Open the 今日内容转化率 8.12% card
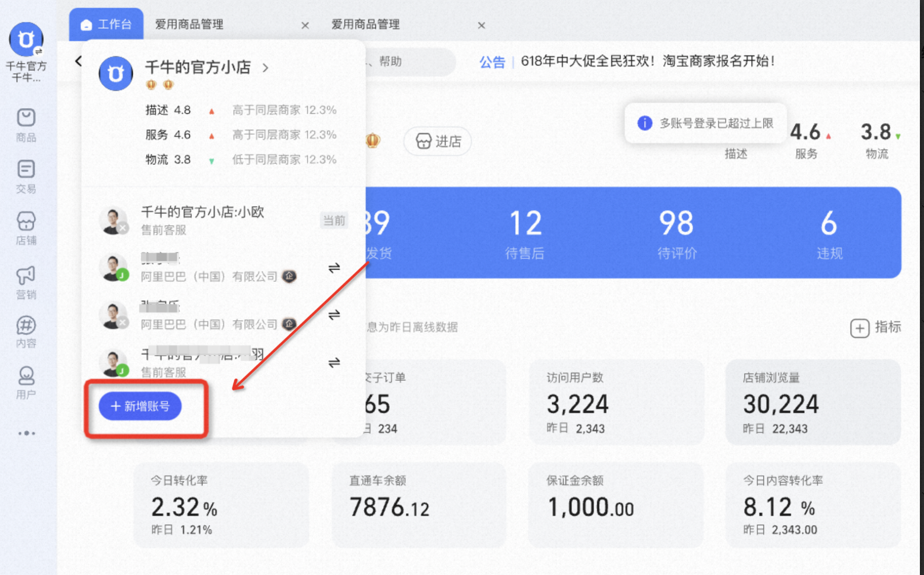 click(813, 505)
